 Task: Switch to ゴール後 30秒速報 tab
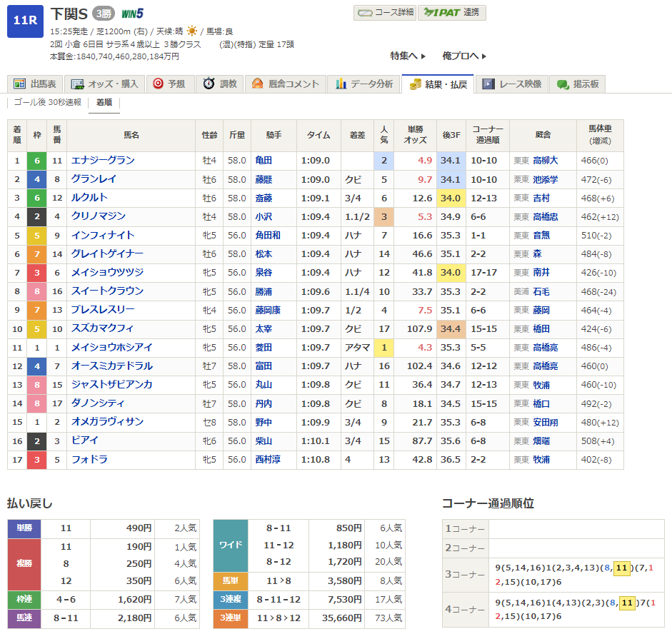(48, 103)
